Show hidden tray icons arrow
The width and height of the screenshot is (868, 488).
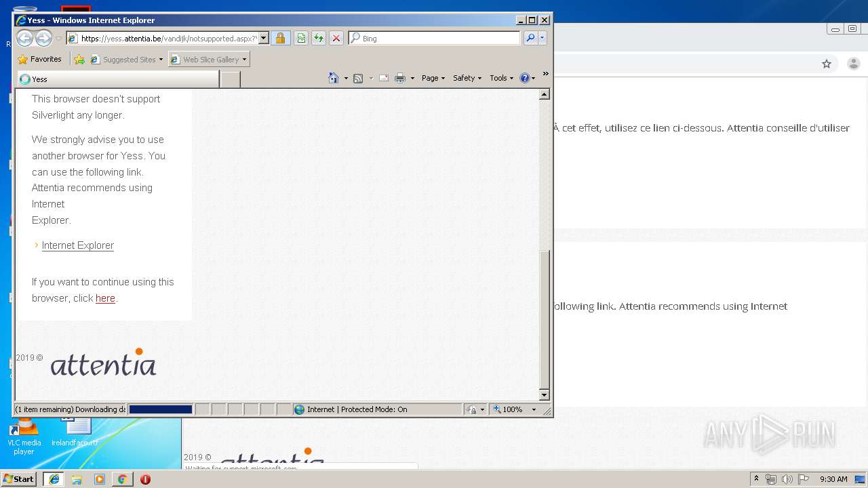[756, 479]
